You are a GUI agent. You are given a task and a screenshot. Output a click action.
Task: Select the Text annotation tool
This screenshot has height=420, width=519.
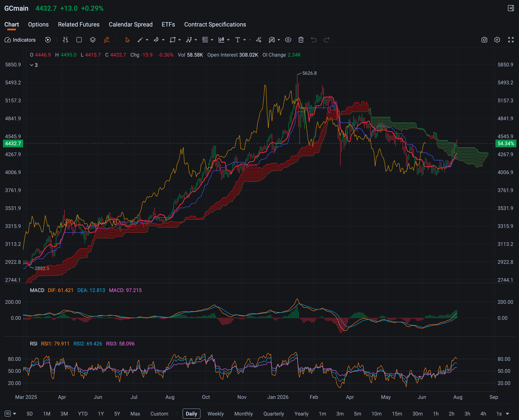point(237,40)
